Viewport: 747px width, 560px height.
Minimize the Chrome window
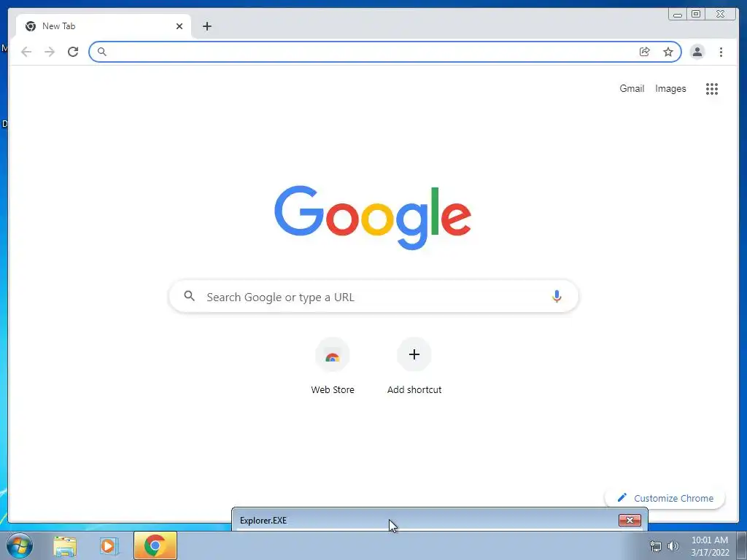[x=678, y=14]
